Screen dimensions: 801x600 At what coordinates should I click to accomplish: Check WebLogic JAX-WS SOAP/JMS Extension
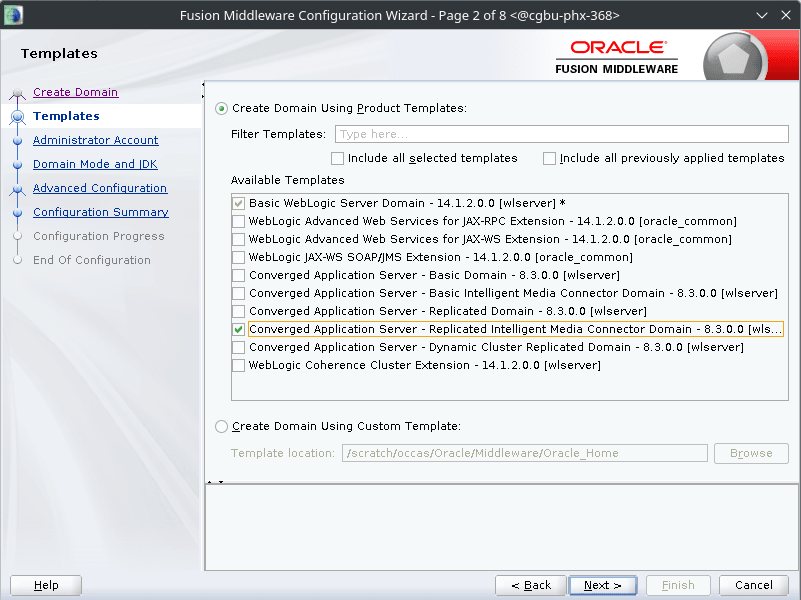point(238,257)
